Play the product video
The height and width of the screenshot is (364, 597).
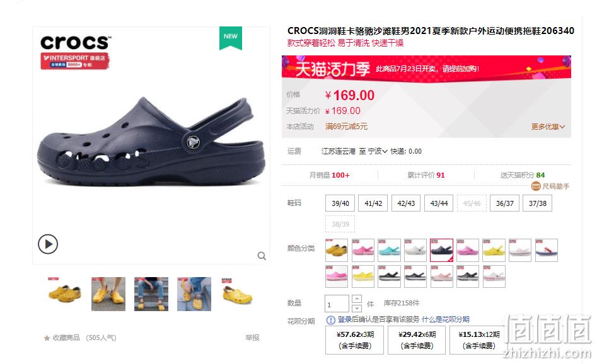48,244
